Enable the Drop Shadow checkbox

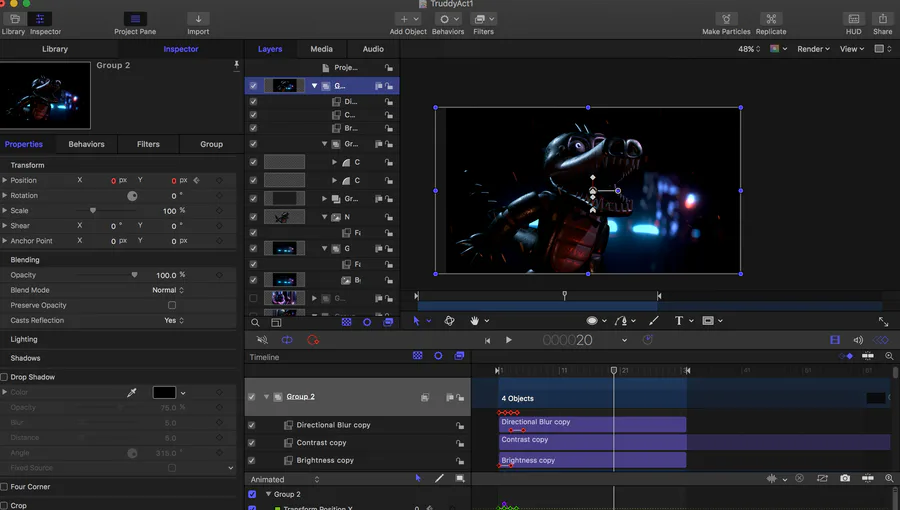(x=5, y=377)
